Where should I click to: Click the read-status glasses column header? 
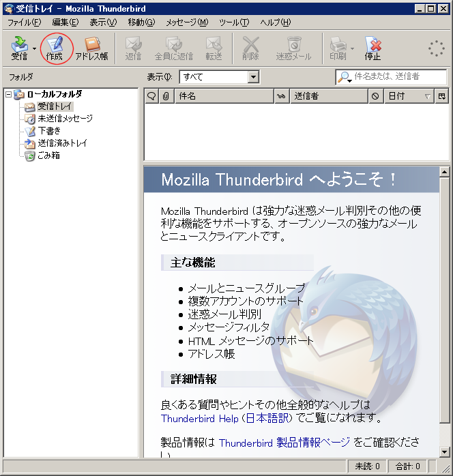click(282, 96)
